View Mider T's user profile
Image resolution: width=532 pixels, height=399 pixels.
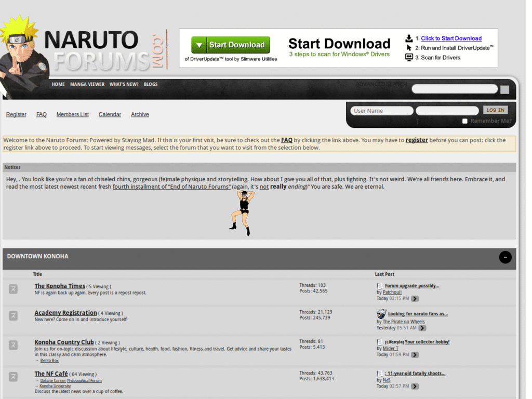coord(391,349)
